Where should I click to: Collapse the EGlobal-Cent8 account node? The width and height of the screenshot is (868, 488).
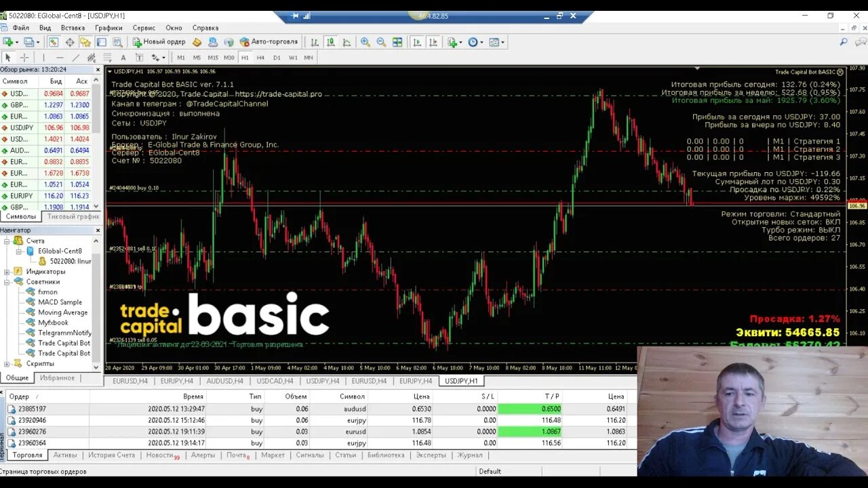click(18, 251)
